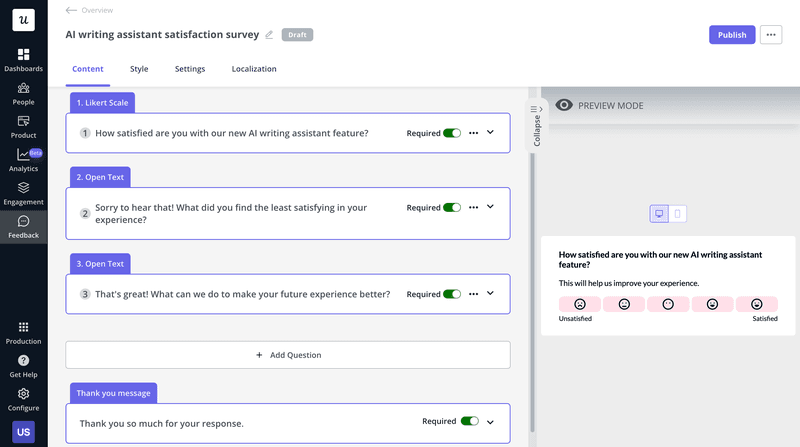This screenshot has height=447, width=800.
Task: Click the 'PREVIEW MODE' heading text
Action: [611, 106]
